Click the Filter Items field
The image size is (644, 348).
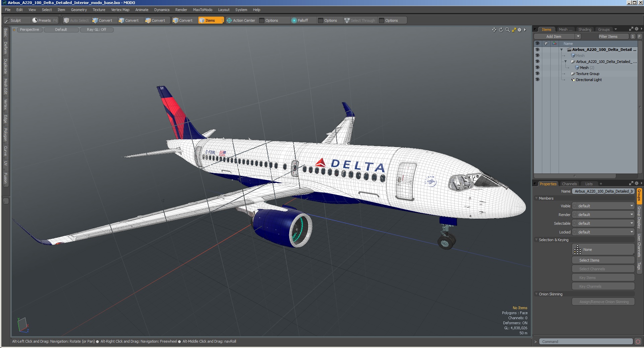613,37
